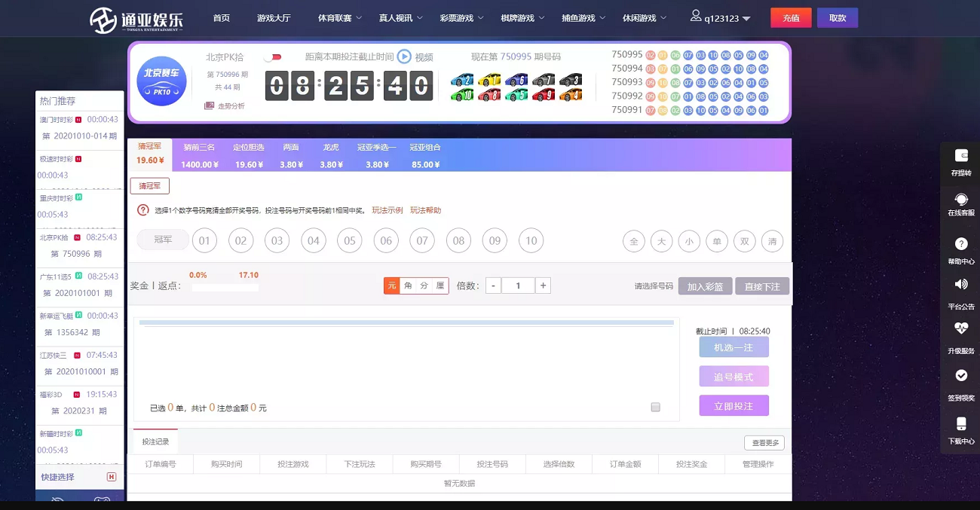Flip the switch next to 北京PK拾
This screenshot has height=510, width=980.
coord(274,56)
